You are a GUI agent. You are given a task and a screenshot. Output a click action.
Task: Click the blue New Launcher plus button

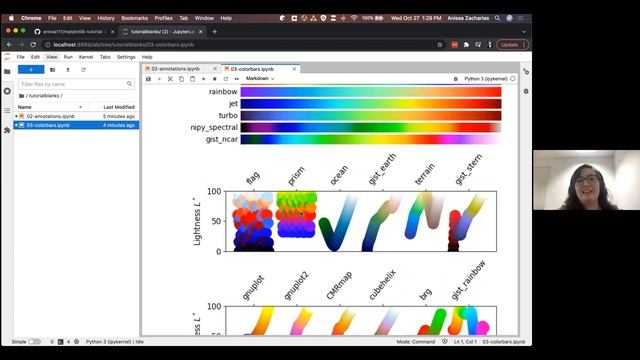(31, 70)
